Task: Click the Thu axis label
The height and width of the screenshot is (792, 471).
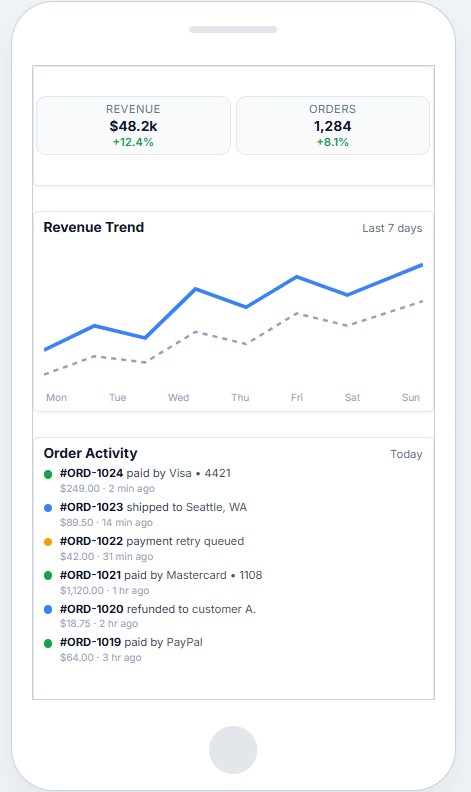Action: [240, 398]
